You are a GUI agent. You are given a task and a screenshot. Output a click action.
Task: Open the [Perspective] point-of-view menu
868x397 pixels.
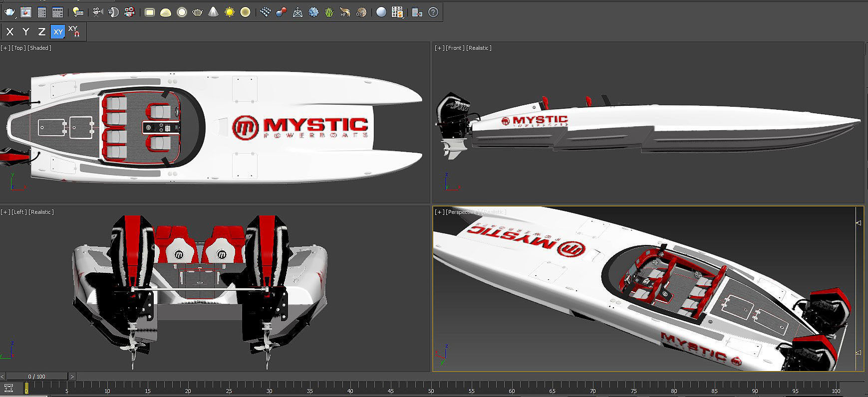pos(462,212)
